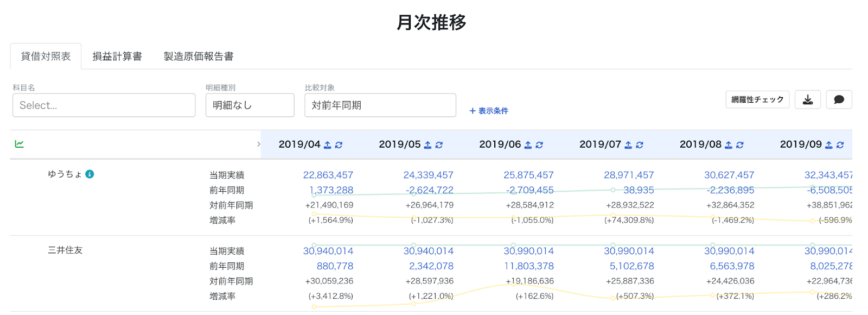This screenshot has width=868, height=315.
Task: Open ゆうちょ 2019/05 value 24,339,457
Action: 429,175
